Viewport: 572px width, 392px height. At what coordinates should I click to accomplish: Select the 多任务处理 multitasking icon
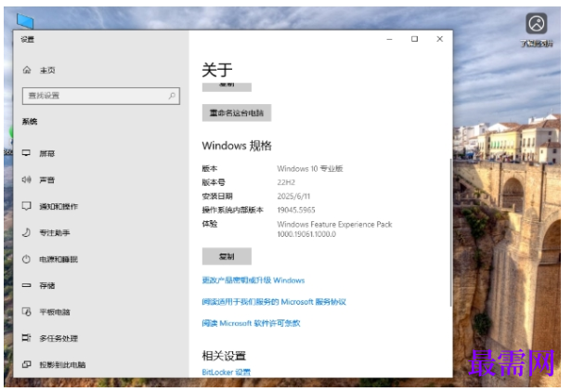[26, 338]
